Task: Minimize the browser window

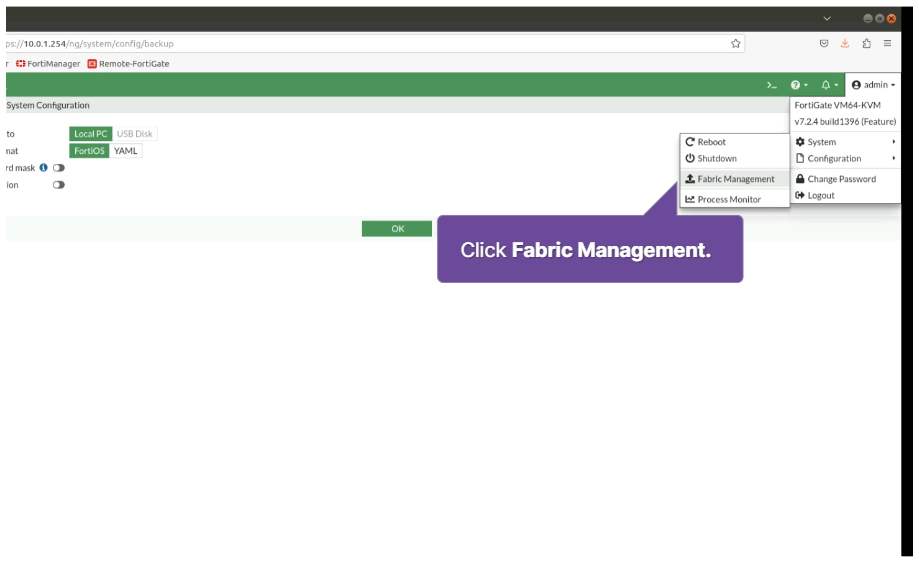Action: click(x=867, y=19)
